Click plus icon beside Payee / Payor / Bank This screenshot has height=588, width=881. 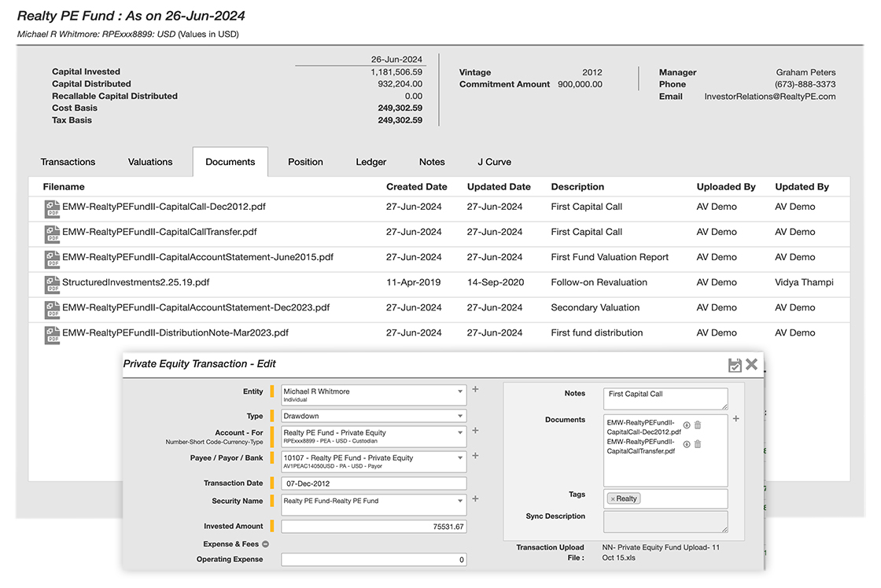(475, 456)
